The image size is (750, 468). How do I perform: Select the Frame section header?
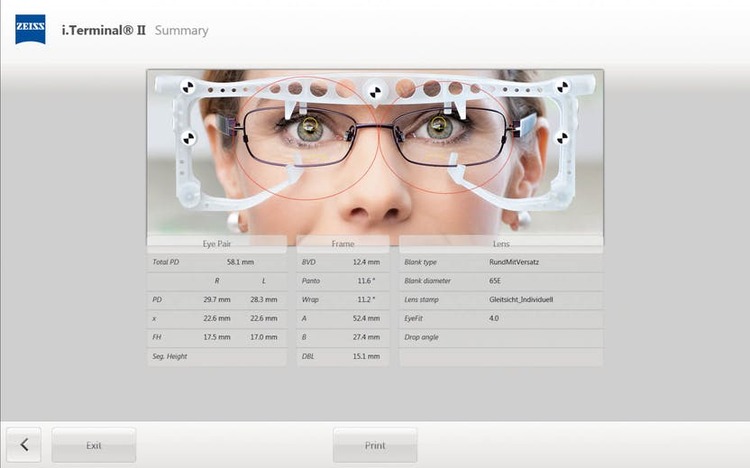point(342,243)
